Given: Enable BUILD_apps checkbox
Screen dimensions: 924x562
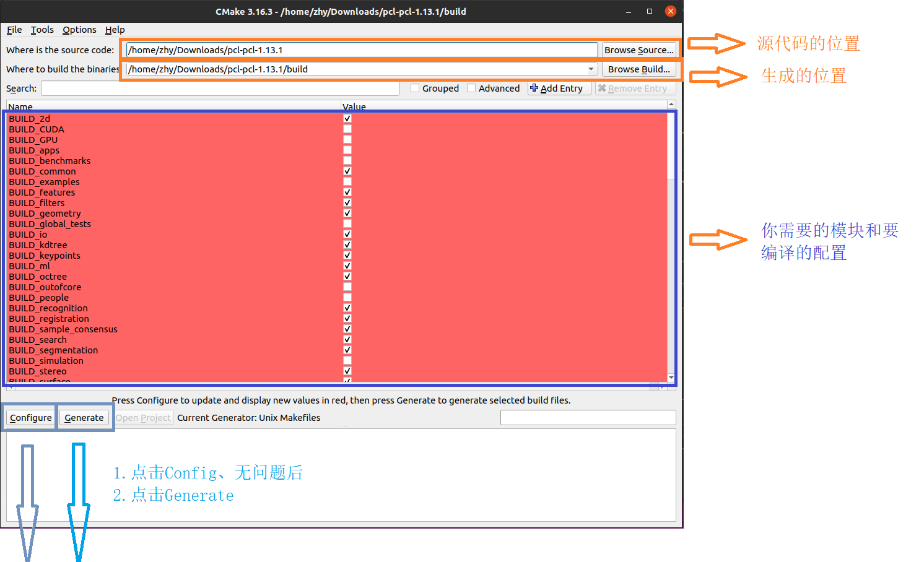Looking at the screenshot, I should point(347,150).
